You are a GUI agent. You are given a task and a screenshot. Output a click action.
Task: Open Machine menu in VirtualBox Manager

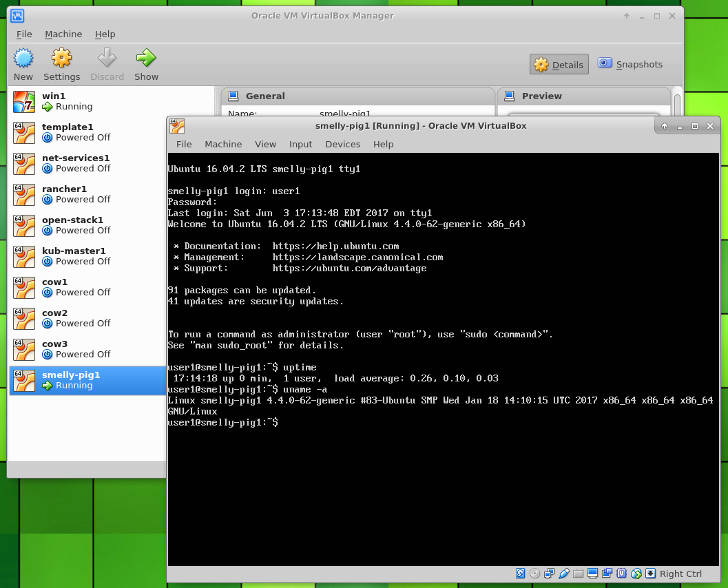63,34
